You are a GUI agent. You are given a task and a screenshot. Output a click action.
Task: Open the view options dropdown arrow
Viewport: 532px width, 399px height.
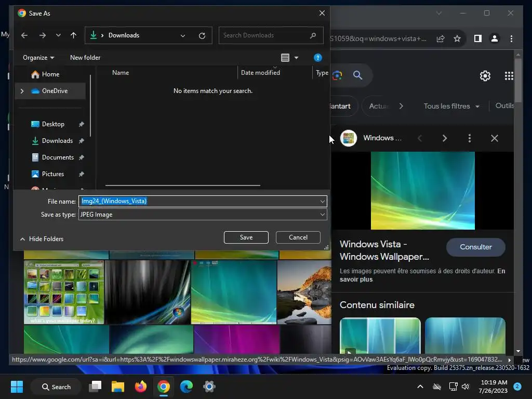296,58
